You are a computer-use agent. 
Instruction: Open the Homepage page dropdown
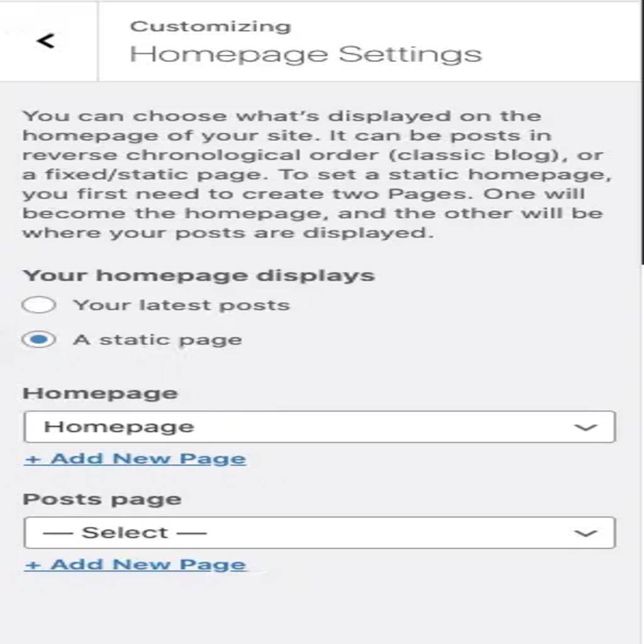click(x=319, y=427)
